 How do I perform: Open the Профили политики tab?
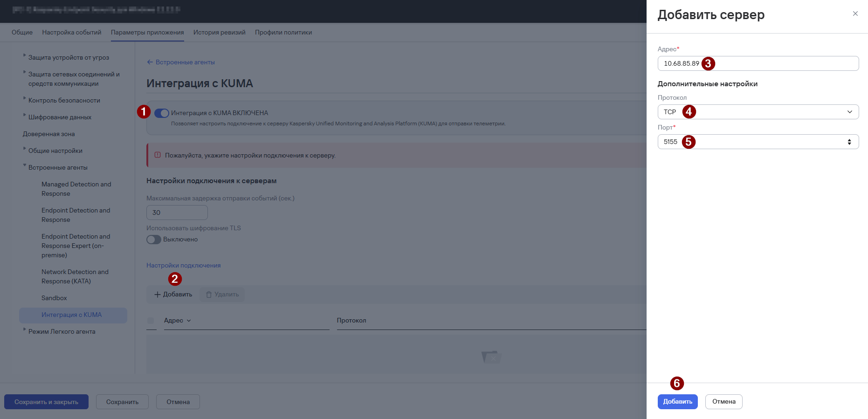click(283, 32)
